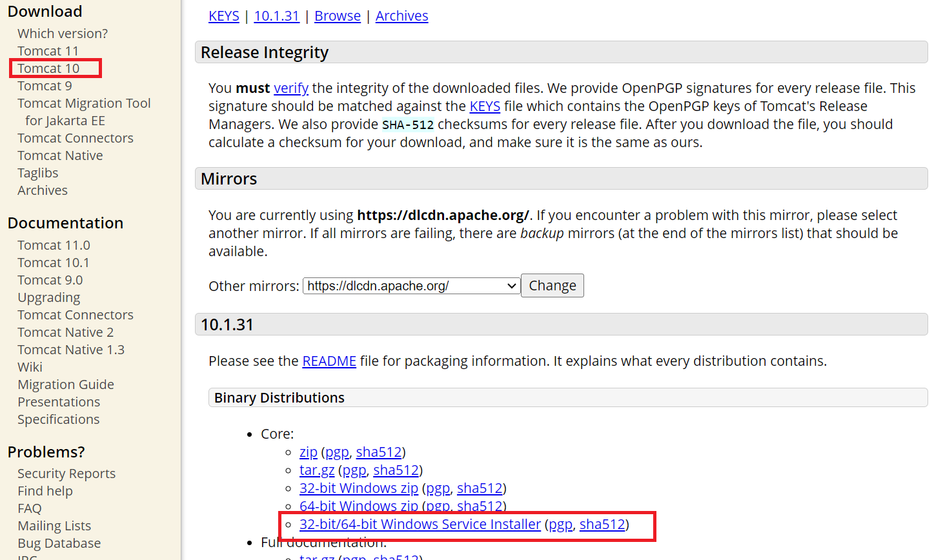The width and height of the screenshot is (943, 560).
Task: Click the Change mirror button
Action: 553,286
